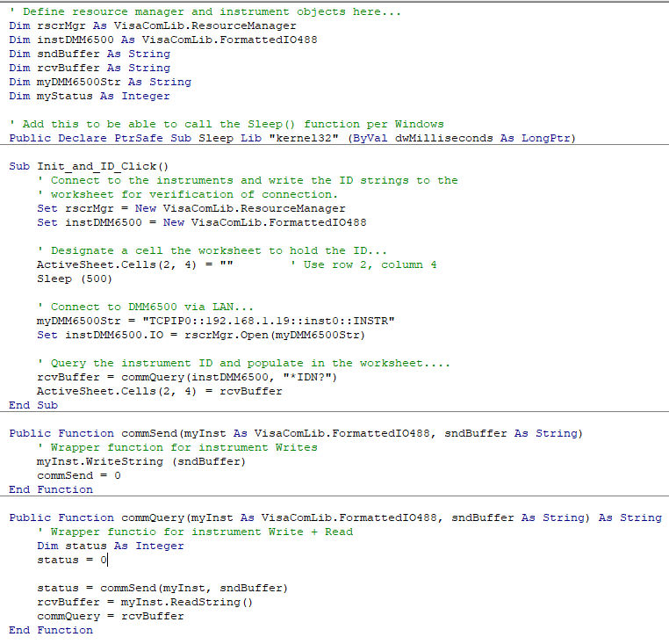Click the "Use row 2, column 4" comment

click(369, 264)
